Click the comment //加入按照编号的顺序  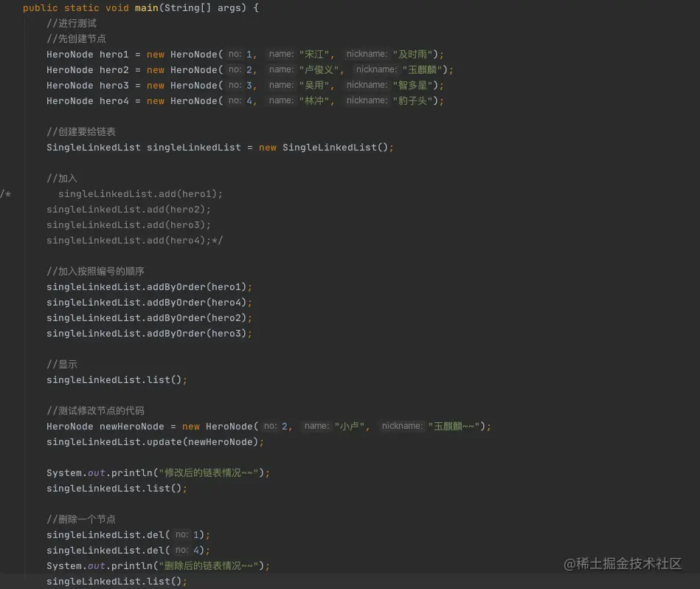click(x=96, y=272)
